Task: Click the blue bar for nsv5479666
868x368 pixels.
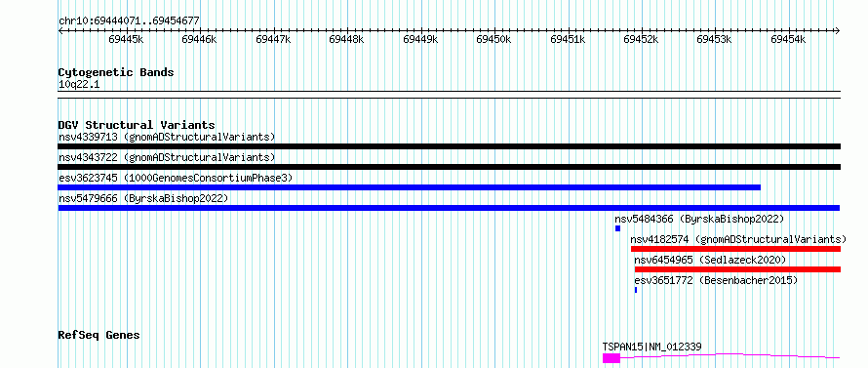Action: (x=449, y=208)
